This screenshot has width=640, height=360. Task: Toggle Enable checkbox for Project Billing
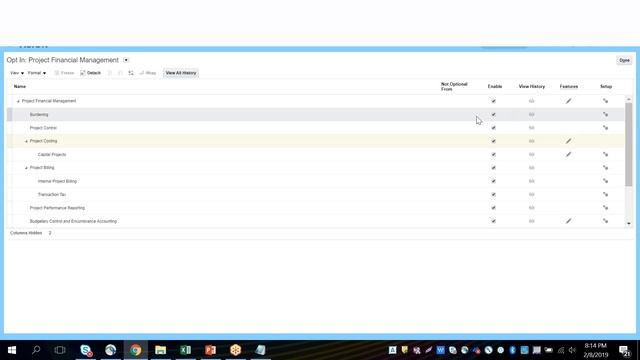pyautogui.click(x=493, y=168)
